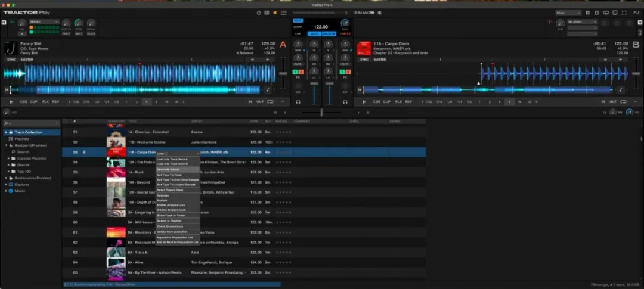Click Deck B tempo fader handle
Image resolution: width=644 pixels, height=289 pixels.
[x=636, y=73]
